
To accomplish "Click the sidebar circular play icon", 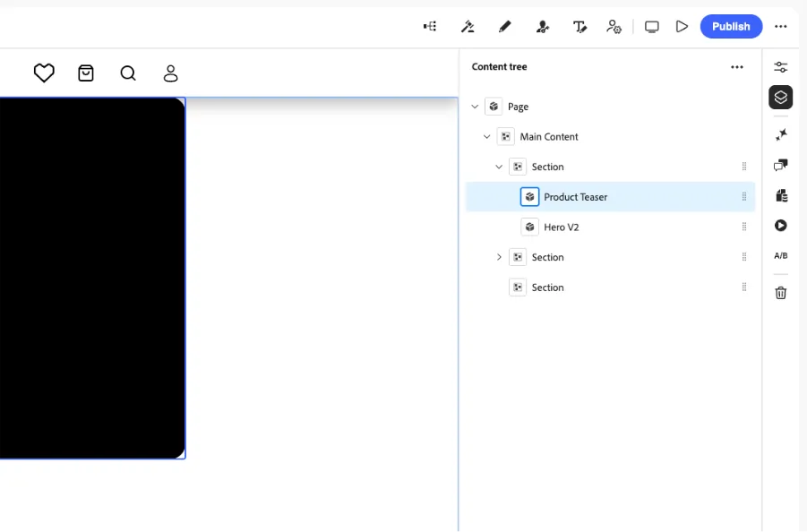I will 781,226.
